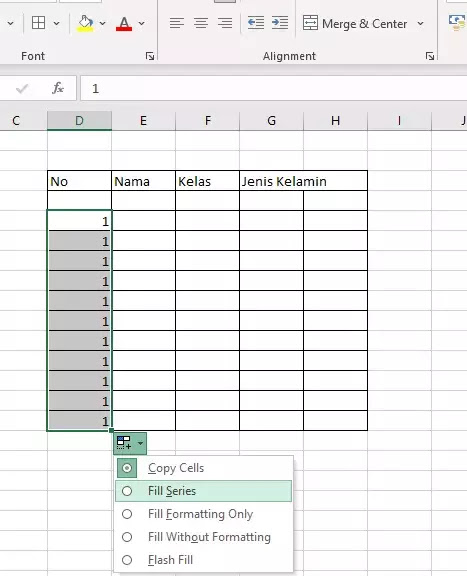The image size is (467, 576).
Task: Select Copy Cells option
Action: (x=204, y=468)
